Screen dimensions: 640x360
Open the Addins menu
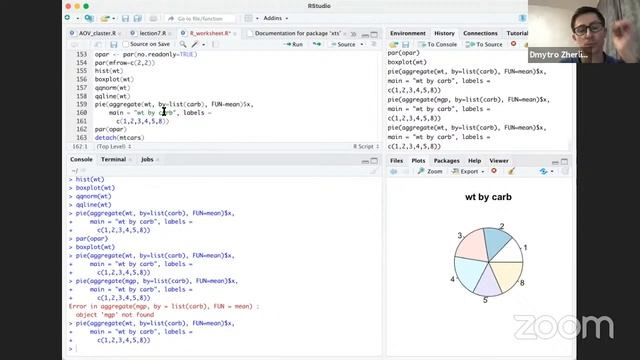click(x=276, y=18)
